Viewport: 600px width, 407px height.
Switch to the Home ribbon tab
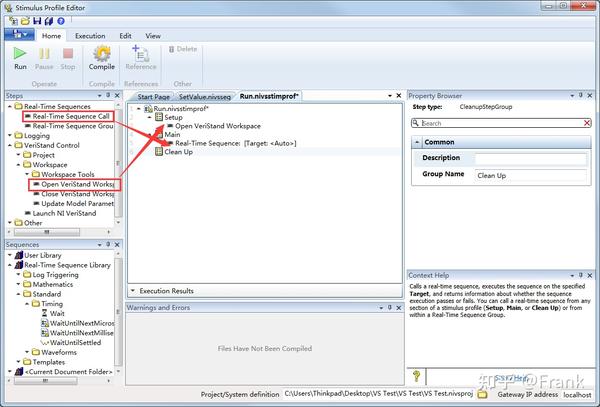click(51, 36)
